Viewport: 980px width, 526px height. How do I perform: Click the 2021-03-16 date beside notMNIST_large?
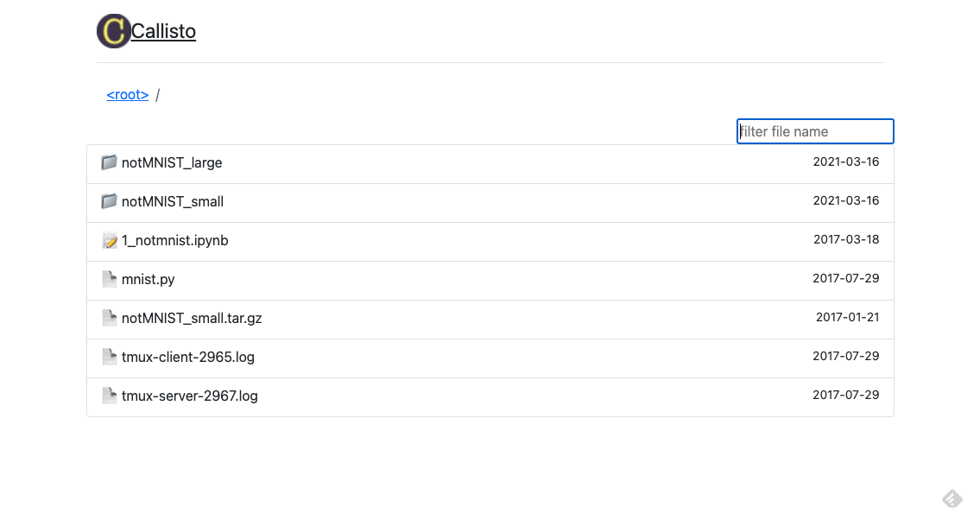point(847,162)
